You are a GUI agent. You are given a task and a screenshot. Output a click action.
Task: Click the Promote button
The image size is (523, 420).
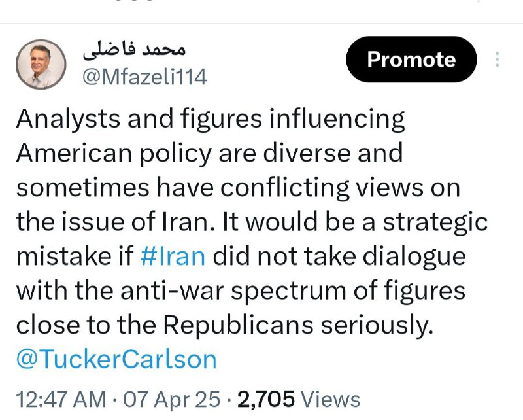coord(411,60)
